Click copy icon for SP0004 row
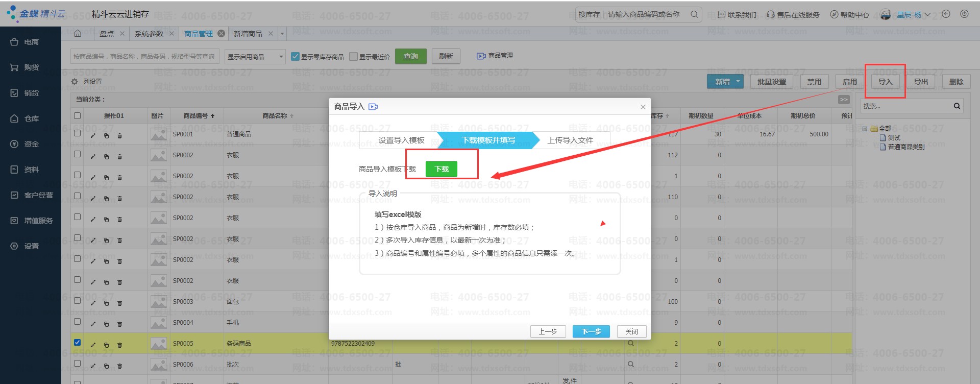Viewport: 980px width, 384px height. 106,324
